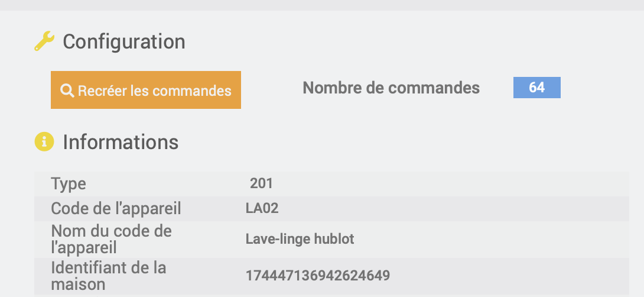Click the blue 64 commands badge

click(x=537, y=88)
